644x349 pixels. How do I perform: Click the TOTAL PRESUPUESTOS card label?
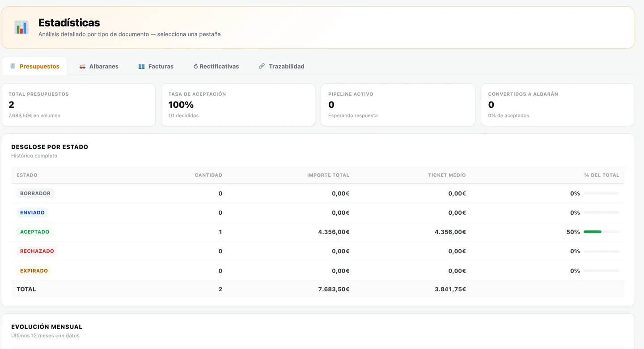tap(38, 94)
